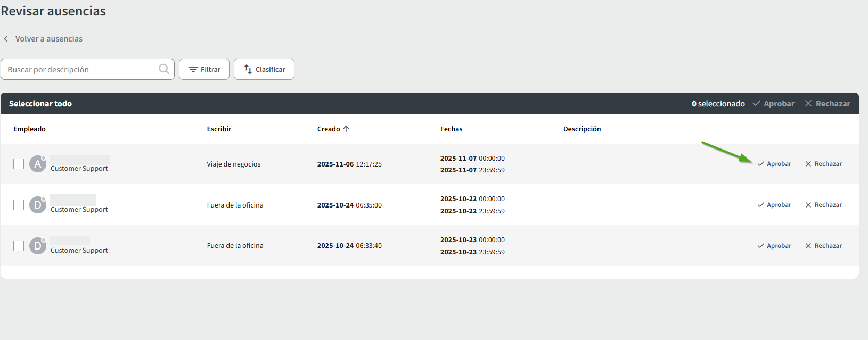Screen dimensions: 868x340
Task: Click avatar D in the third row
Action: coord(37,246)
